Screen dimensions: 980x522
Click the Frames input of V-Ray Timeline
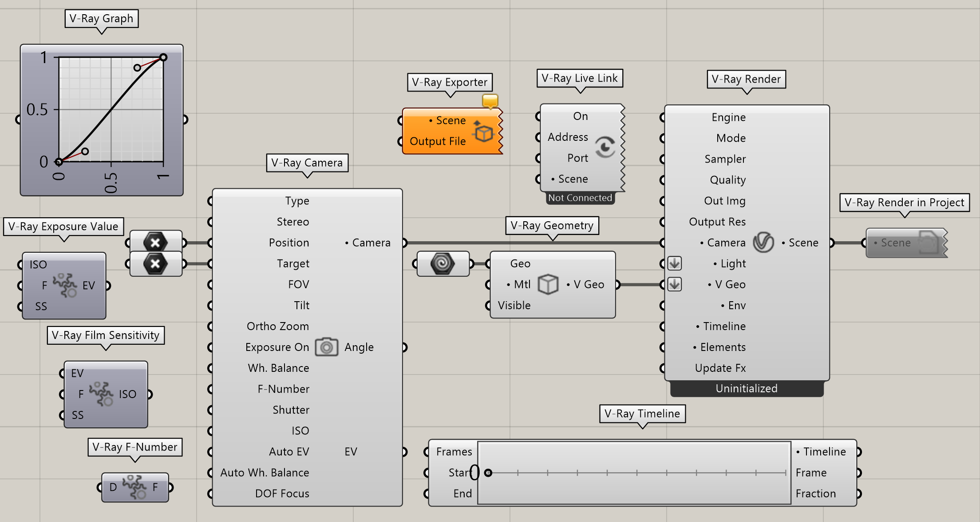[454, 451]
